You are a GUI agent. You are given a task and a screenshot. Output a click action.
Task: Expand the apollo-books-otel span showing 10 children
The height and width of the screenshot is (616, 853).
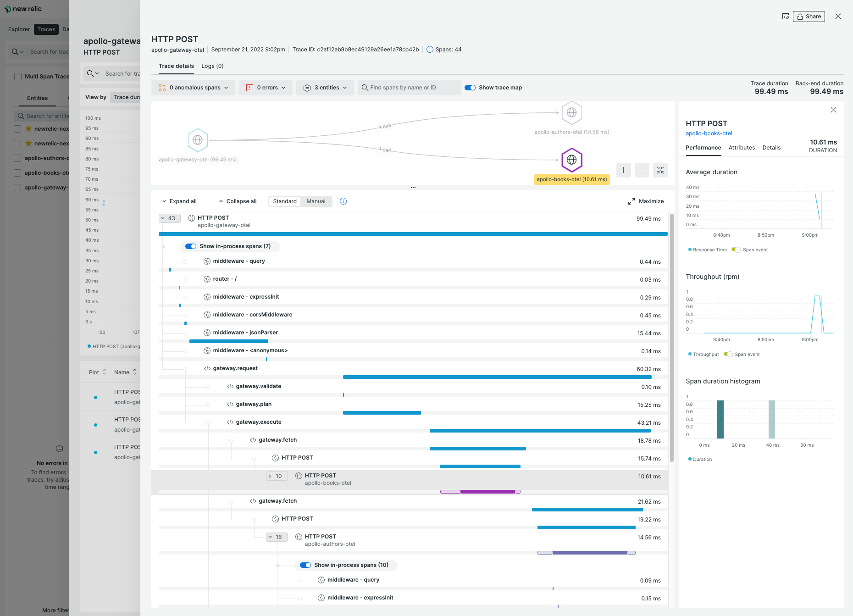click(277, 476)
